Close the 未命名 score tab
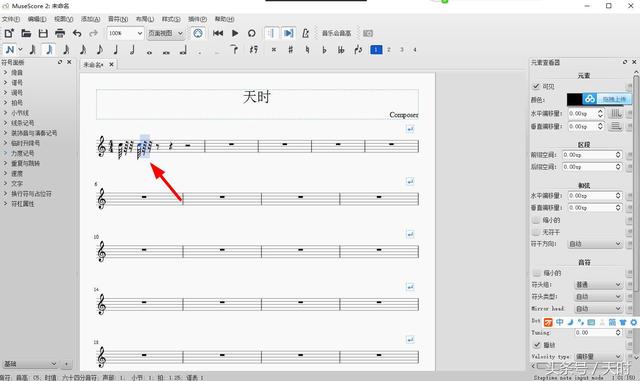640x381 pixels. point(111,65)
